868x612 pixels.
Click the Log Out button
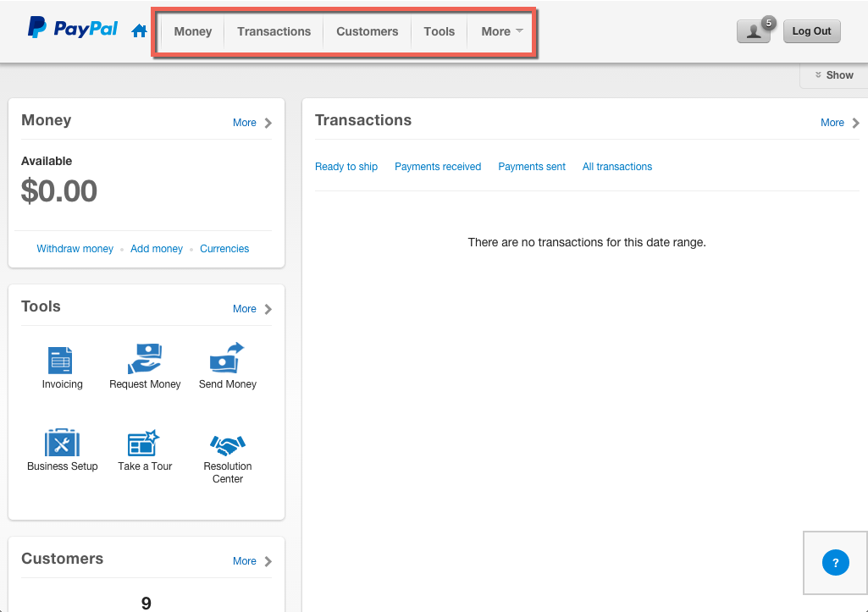811,31
